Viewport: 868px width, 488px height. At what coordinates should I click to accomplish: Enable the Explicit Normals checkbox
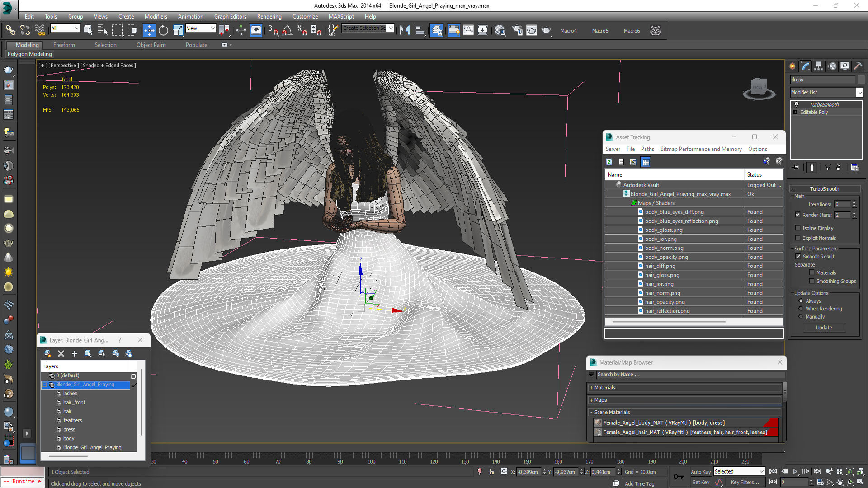tap(797, 238)
